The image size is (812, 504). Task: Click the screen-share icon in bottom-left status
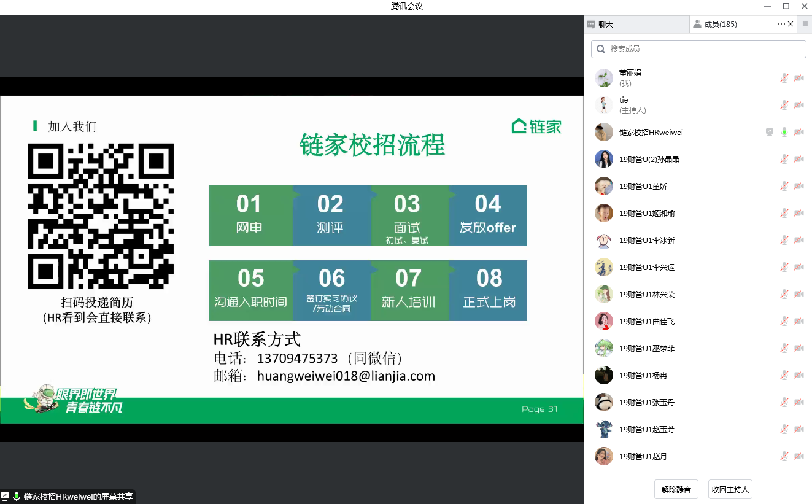coord(6,497)
